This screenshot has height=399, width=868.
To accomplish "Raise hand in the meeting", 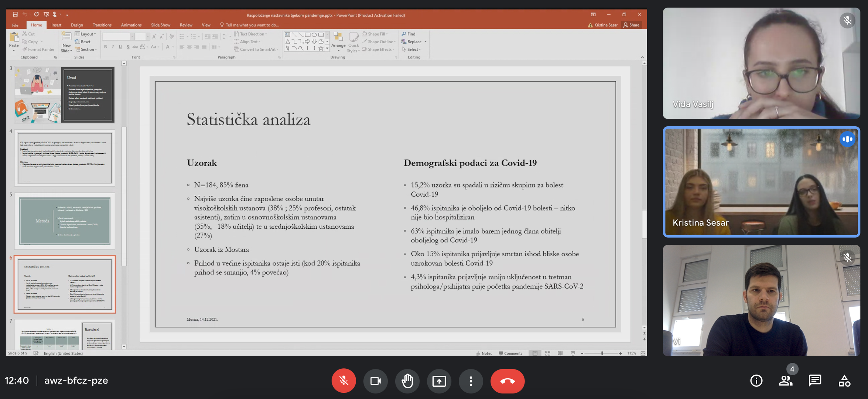I will click(x=407, y=381).
